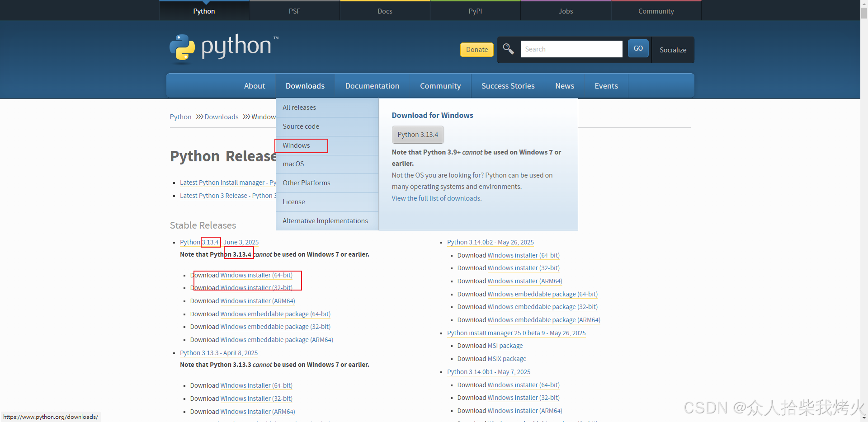This screenshot has width=868, height=422.
Task: Download 3.13.3 Windows installer (32-bit)
Action: click(x=256, y=399)
